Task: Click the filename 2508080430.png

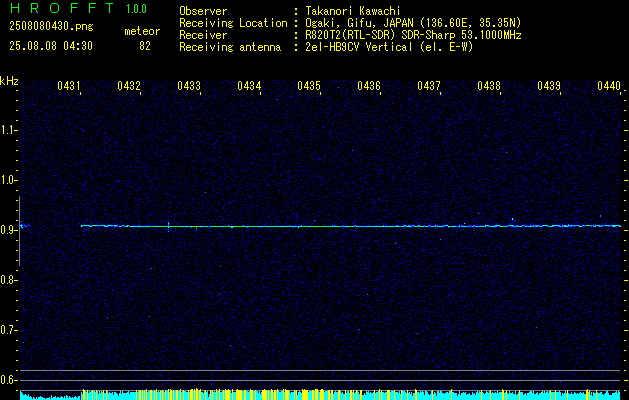Action: point(51,27)
